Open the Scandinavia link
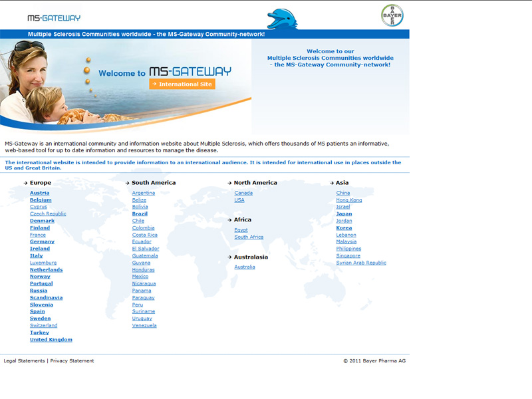This screenshot has width=532, height=399. click(x=46, y=298)
